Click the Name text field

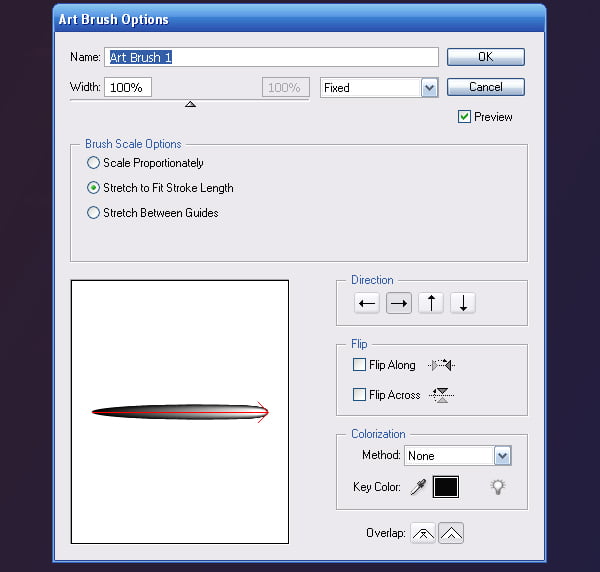coord(271,57)
